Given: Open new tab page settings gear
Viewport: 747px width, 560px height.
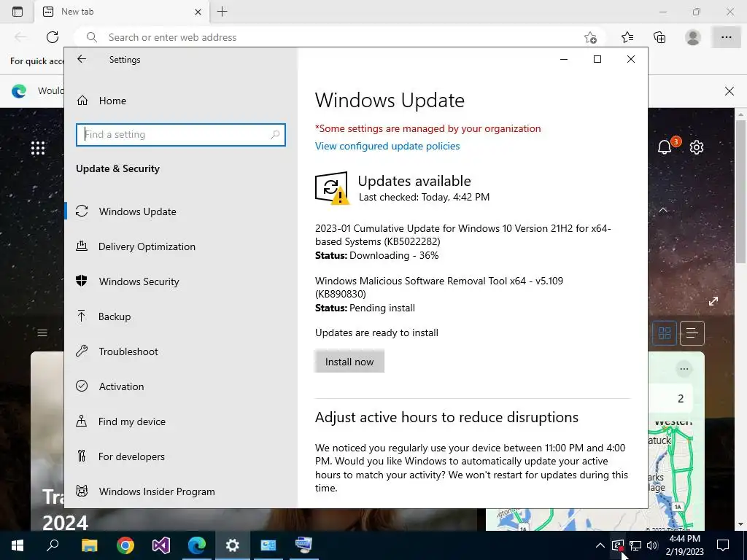Looking at the screenshot, I should (x=697, y=147).
